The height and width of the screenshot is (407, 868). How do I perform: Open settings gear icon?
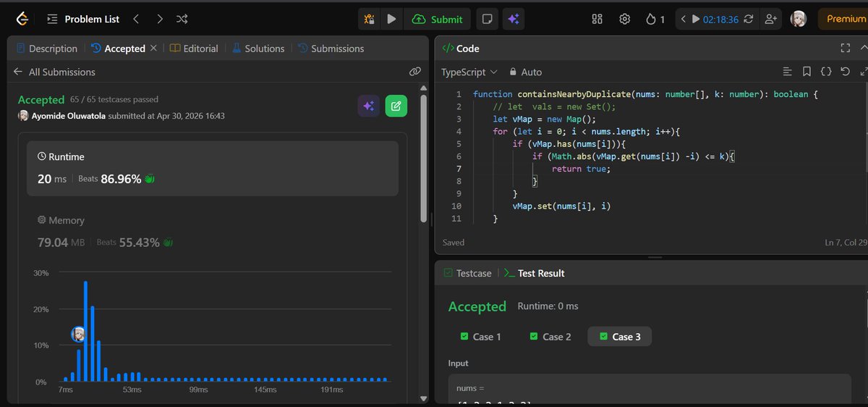[625, 19]
